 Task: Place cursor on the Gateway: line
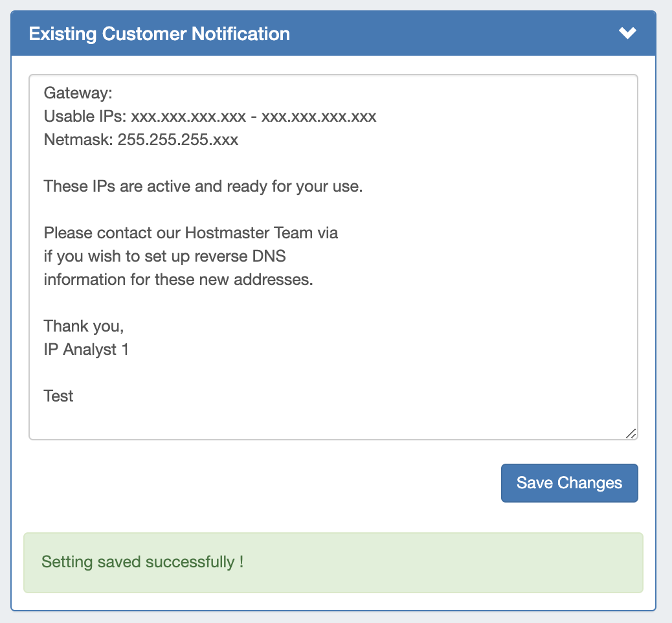[x=78, y=93]
